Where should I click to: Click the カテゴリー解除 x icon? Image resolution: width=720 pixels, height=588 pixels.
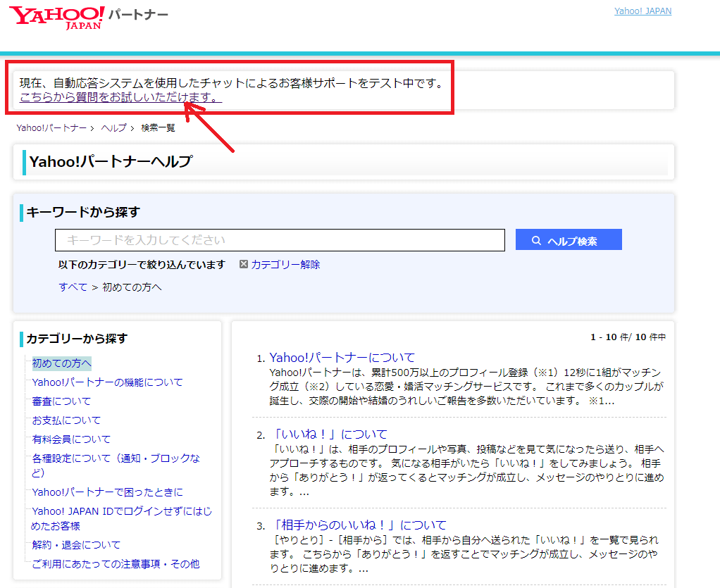coord(244,264)
